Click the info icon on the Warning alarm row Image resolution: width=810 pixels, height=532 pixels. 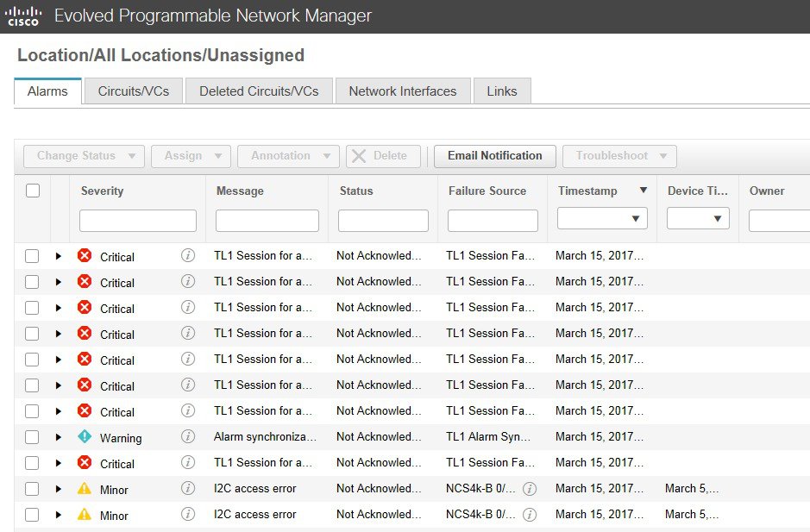(x=188, y=436)
